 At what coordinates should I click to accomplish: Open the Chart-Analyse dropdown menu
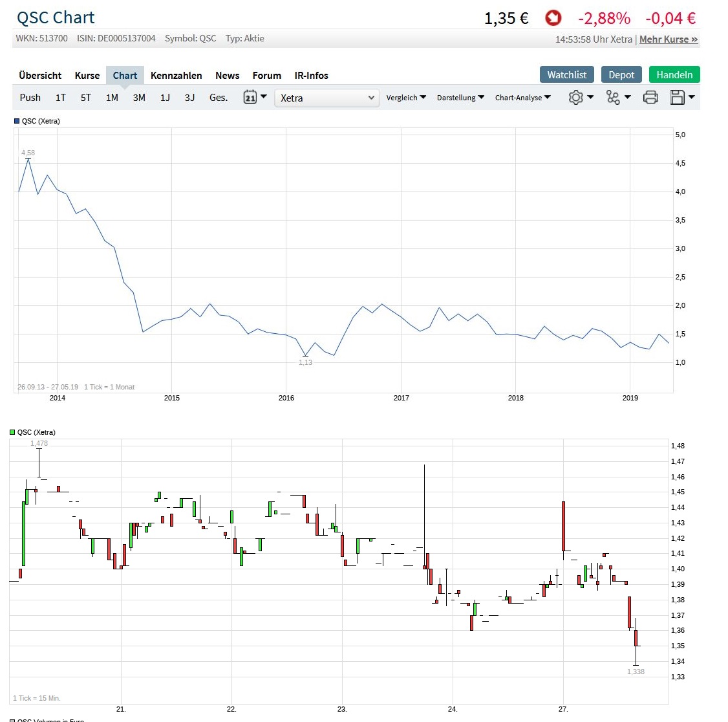click(522, 97)
